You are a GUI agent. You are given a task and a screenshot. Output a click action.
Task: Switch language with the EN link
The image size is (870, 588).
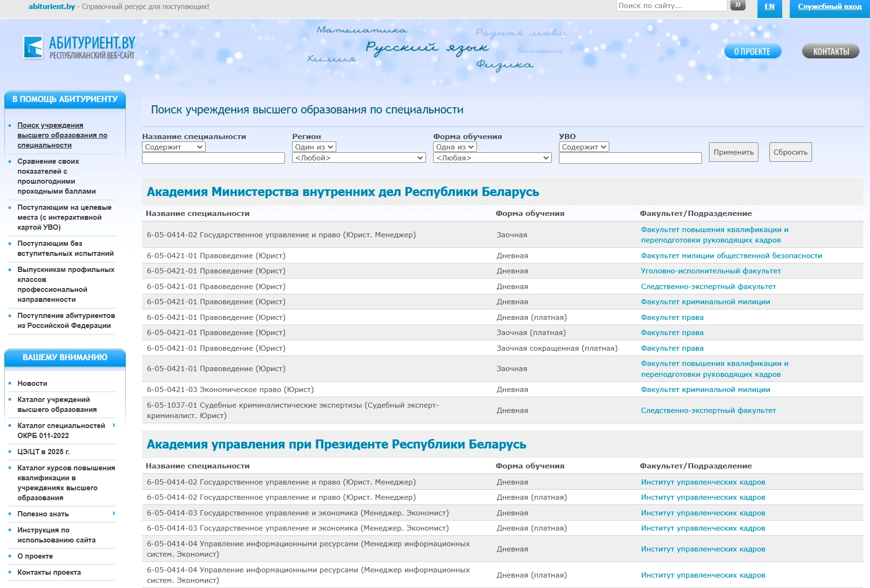(769, 7)
